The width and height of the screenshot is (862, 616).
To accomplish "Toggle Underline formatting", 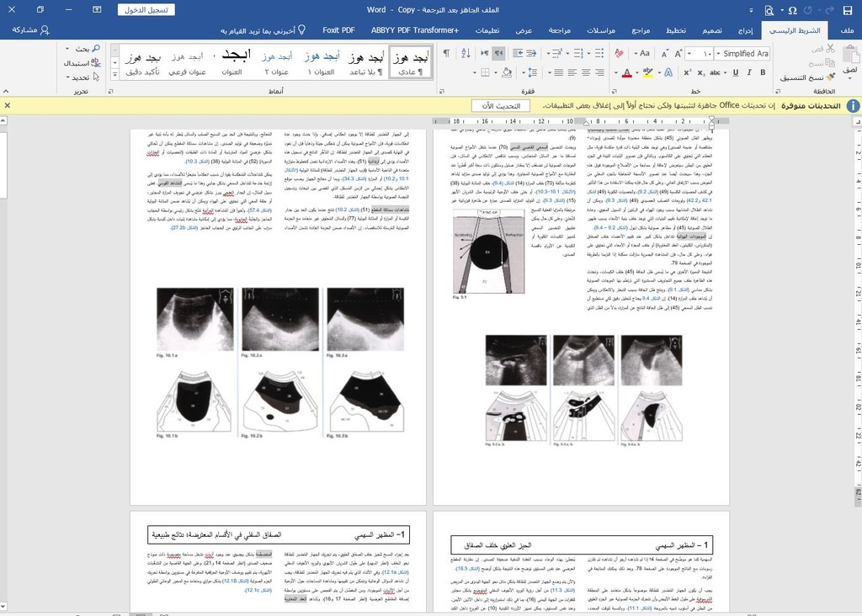I will (736, 72).
